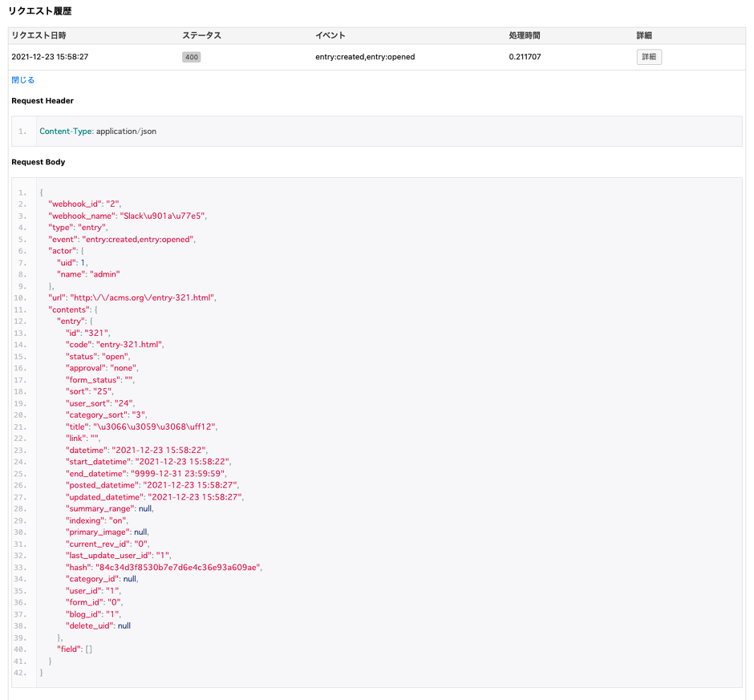
Task: Click the "webhook_name" Slack line
Action: [x=128, y=216]
